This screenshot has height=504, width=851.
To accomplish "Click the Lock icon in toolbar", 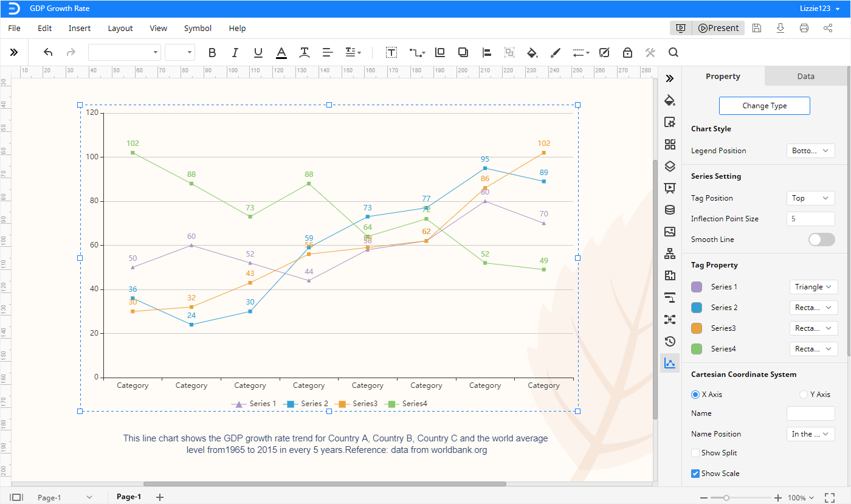I will point(627,53).
